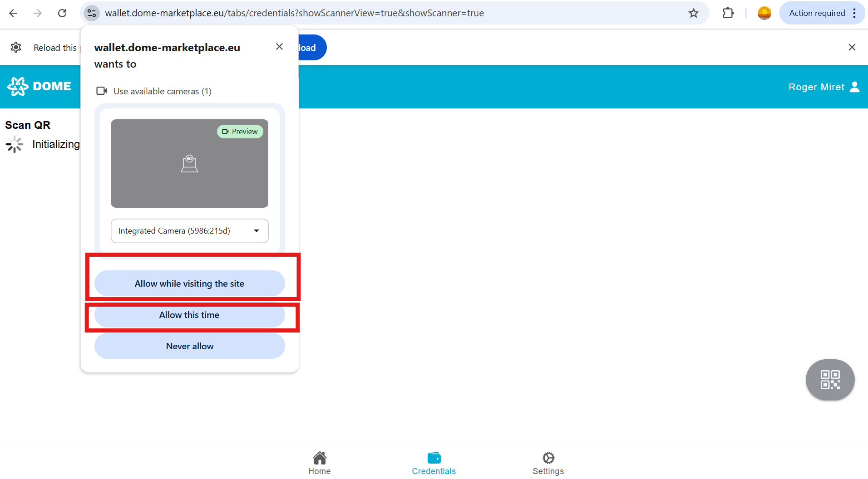
Task: Open the Chrome profile avatar
Action: click(764, 13)
